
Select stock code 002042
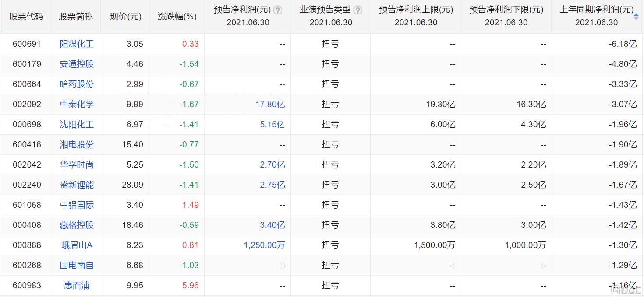click(27, 164)
